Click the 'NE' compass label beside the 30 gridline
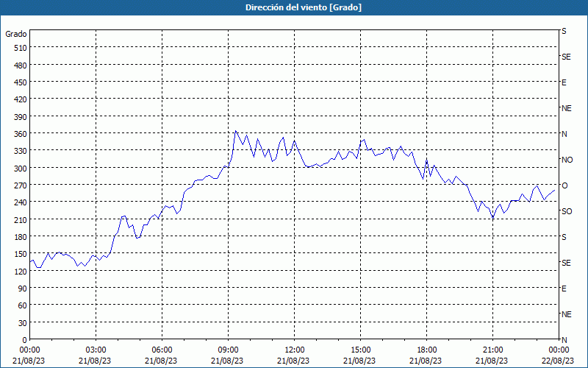The height and width of the screenshot is (368, 588). coord(567,314)
